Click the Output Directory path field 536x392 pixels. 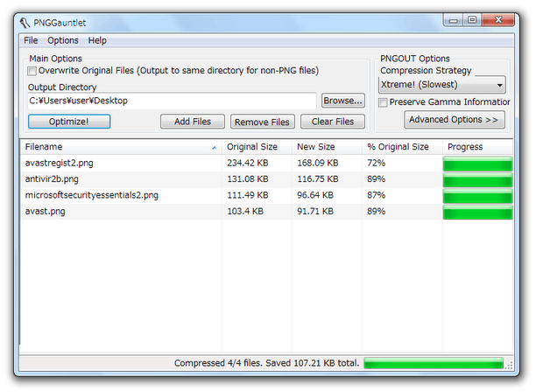click(172, 101)
